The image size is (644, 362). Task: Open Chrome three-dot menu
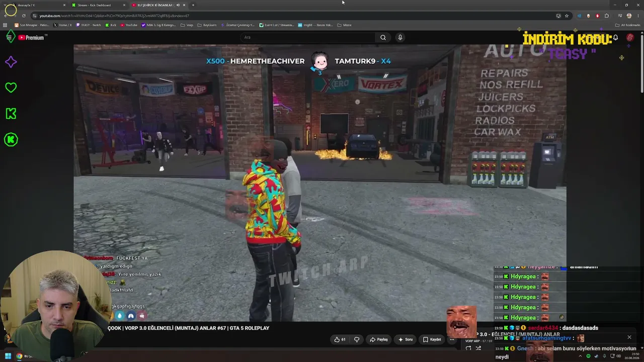pos(638,16)
